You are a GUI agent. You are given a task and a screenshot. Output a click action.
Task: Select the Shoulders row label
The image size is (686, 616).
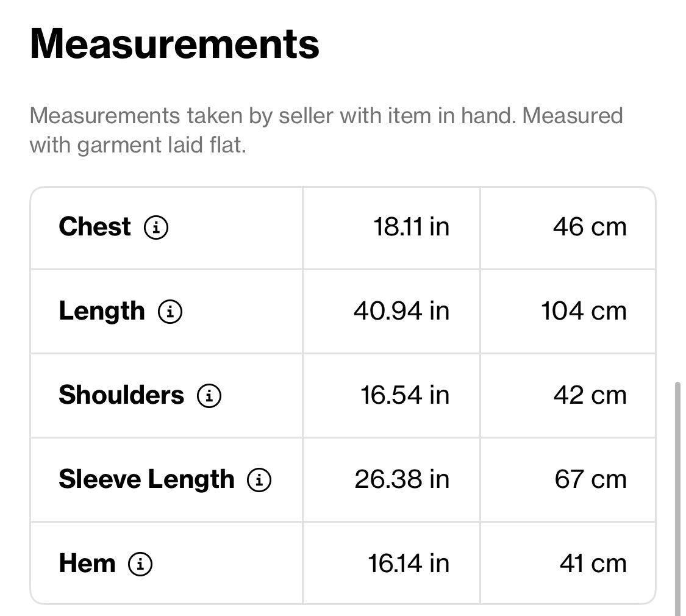tap(121, 395)
